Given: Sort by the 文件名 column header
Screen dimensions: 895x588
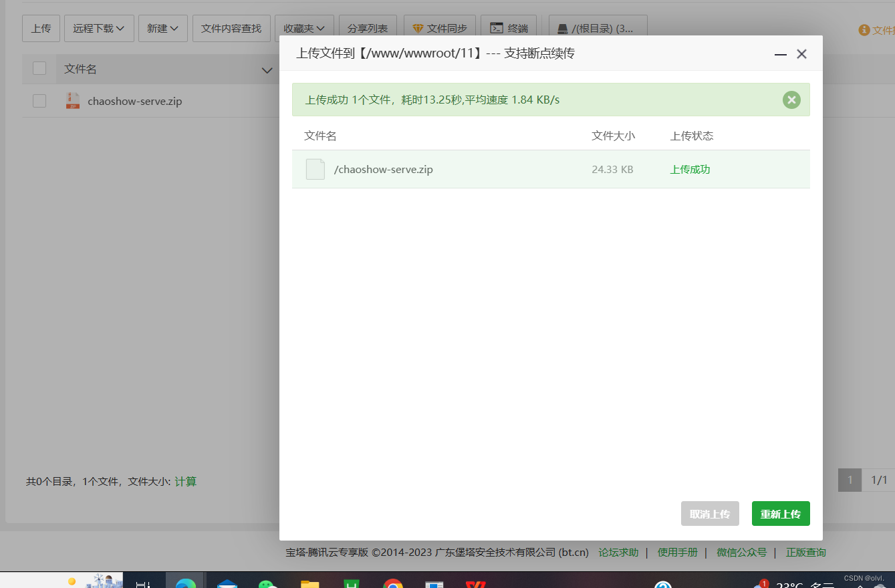Looking at the screenshot, I should point(80,69).
